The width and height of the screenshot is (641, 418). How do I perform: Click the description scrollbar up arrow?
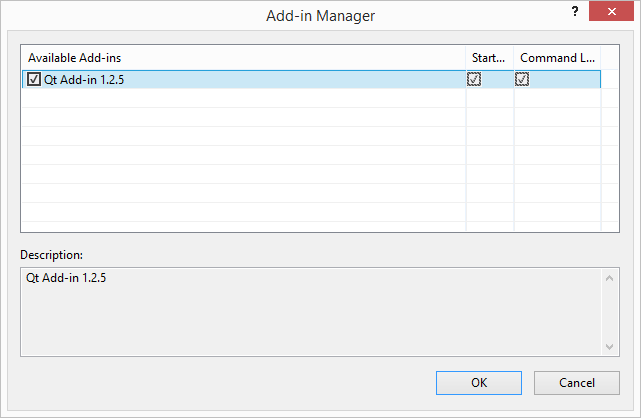pos(609,278)
